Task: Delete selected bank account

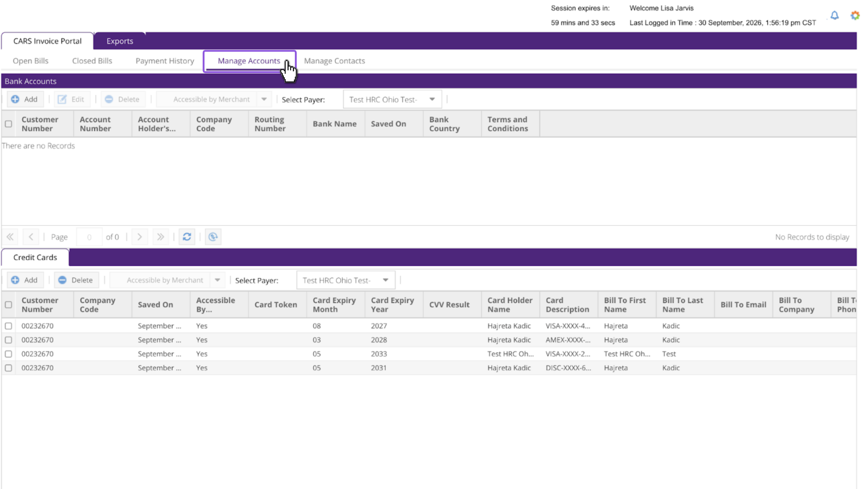Action: pyautogui.click(x=123, y=99)
